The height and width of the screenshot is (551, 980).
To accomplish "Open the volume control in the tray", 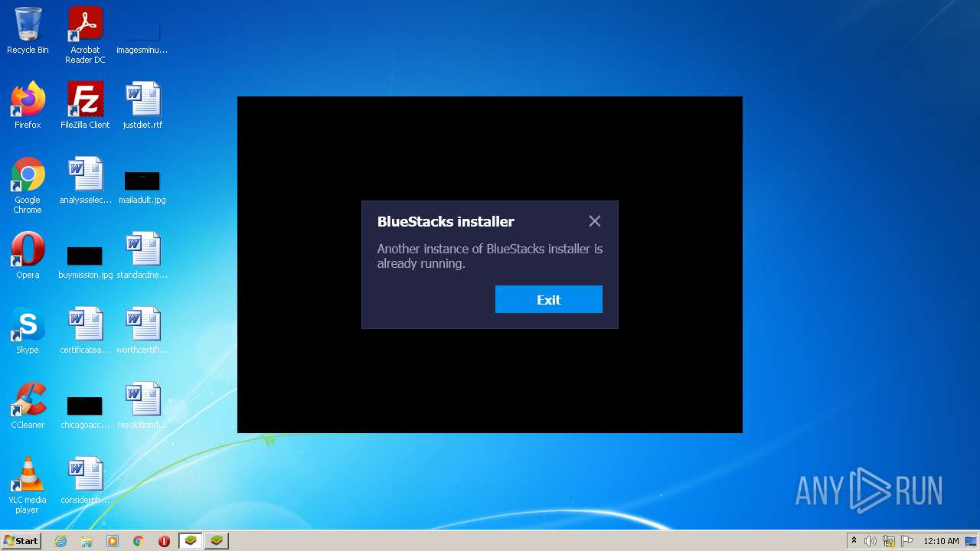I will pos(871,541).
